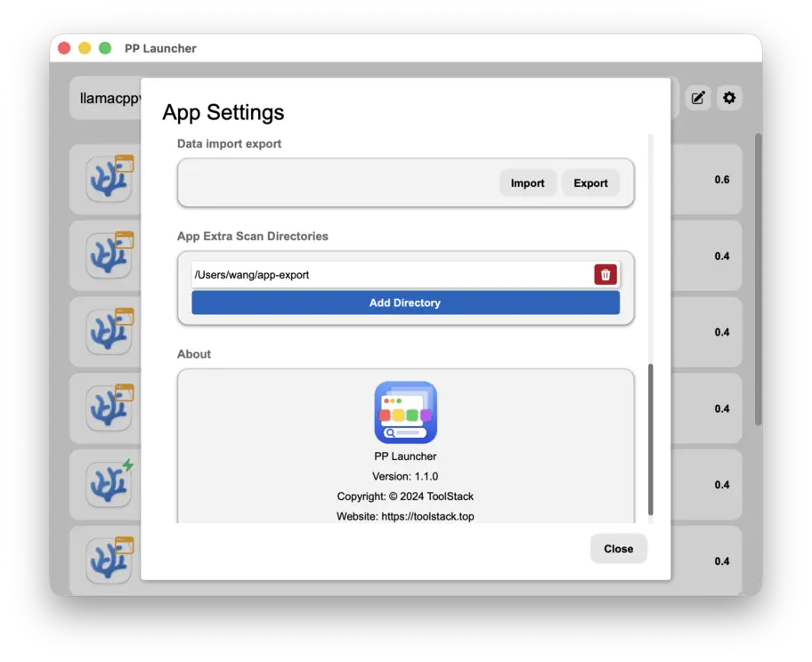The height and width of the screenshot is (662, 812).
Task: Click the 0.6 value in the background list
Action: (722, 180)
